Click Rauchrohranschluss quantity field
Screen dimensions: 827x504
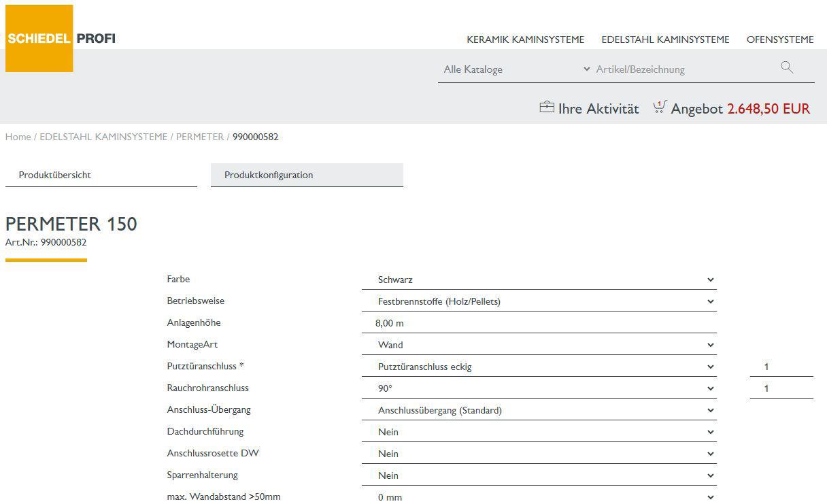[x=781, y=388]
